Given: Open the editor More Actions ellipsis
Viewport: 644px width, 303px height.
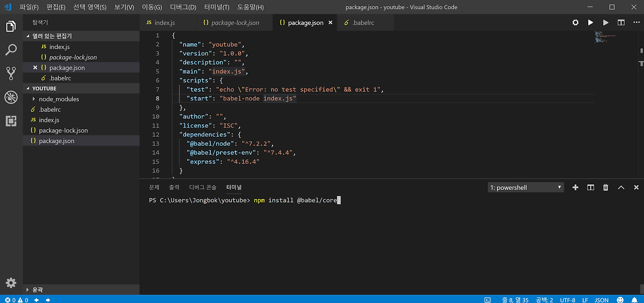Looking at the screenshot, I should [x=636, y=23].
